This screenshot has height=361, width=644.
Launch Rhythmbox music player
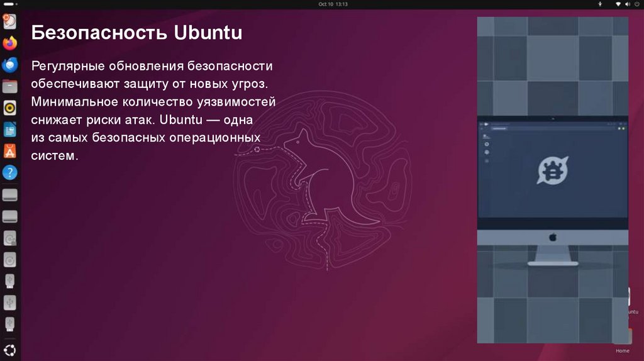10,108
